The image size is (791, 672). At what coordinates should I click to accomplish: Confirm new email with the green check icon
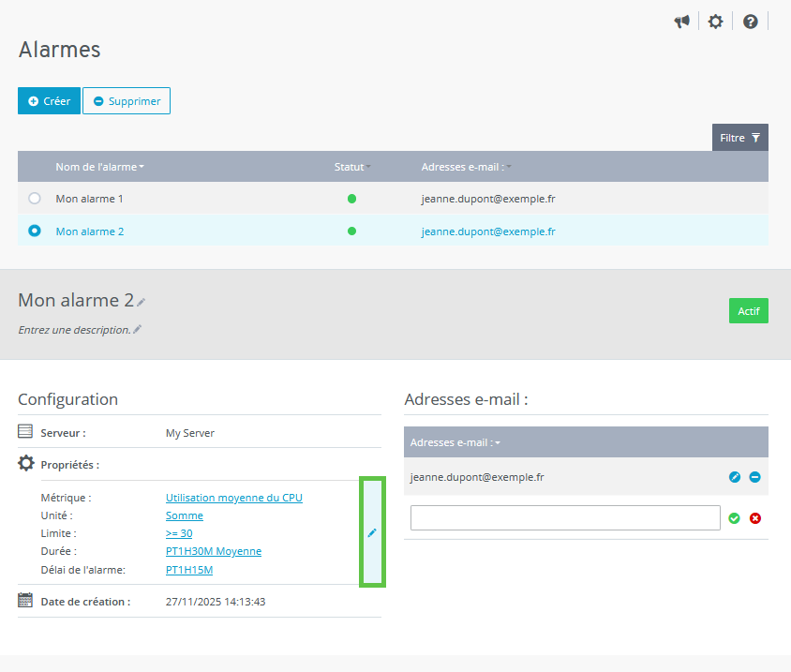pyautogui.click(x=735, y=518)
